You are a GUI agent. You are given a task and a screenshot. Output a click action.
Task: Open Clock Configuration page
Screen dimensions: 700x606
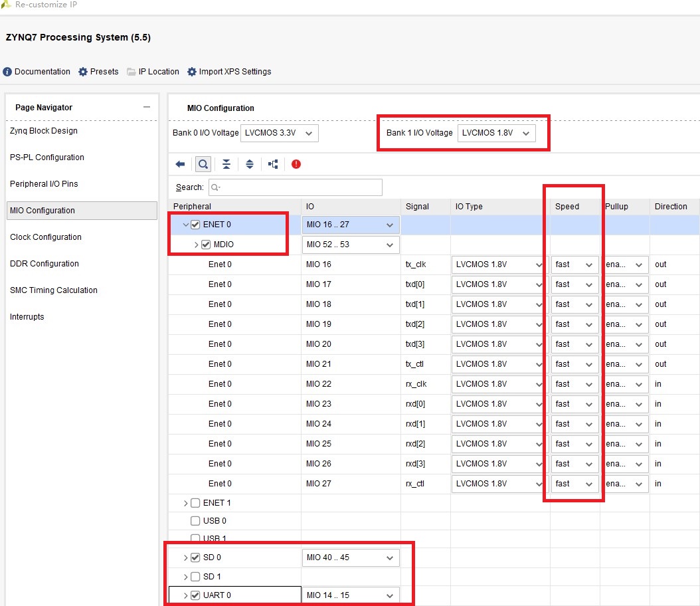click(x=46, y=237)
